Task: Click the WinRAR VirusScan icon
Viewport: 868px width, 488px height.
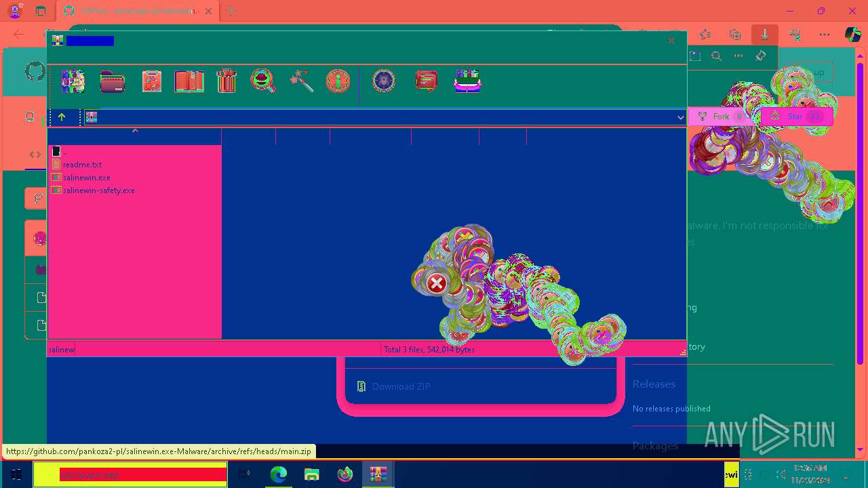Action: pyautogui.click(x=384, y=81)
